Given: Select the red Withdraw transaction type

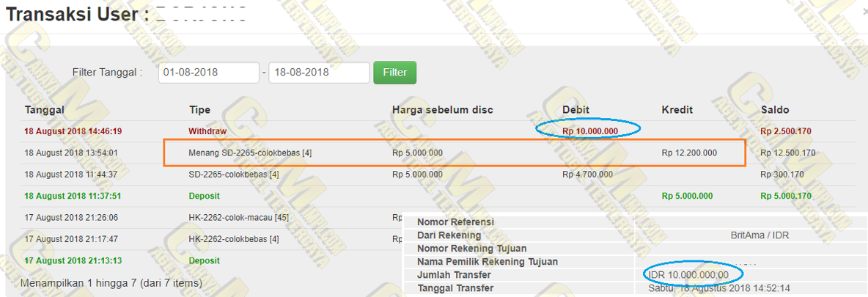Looking at the screenshot, I should (x=207, y=131).
